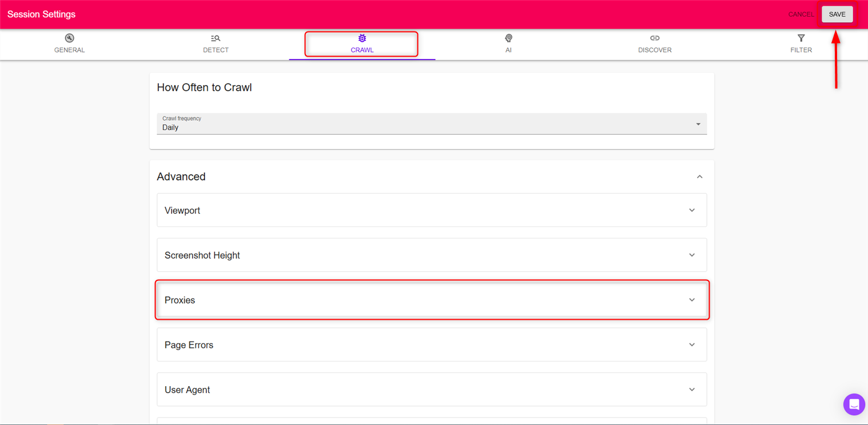Click the How Often to Crawl heading
This screenshot has width=868, height=425.
pyautogui.click(x=204, y=88)
